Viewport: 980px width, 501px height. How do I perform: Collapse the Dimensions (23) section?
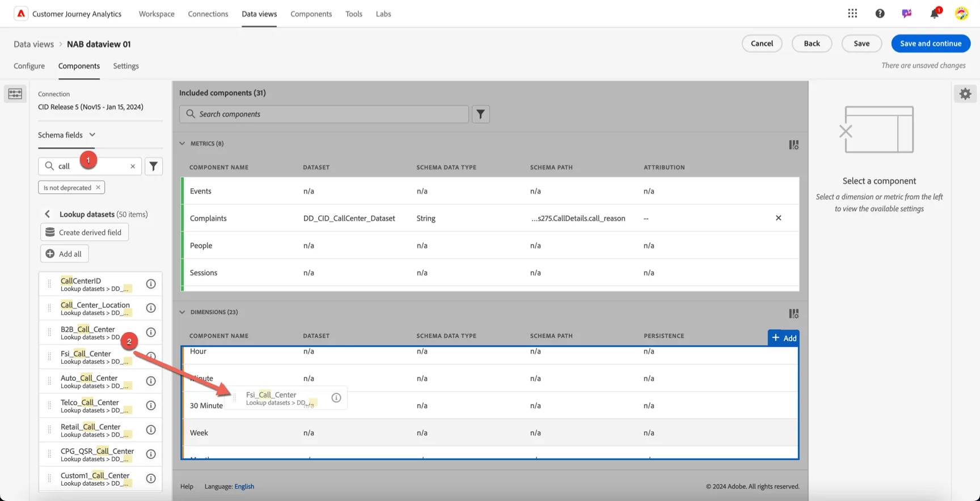[182, 312]
